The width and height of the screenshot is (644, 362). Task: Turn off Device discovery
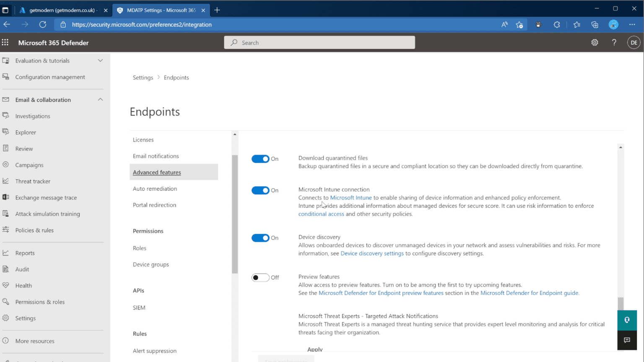point(260,238)
